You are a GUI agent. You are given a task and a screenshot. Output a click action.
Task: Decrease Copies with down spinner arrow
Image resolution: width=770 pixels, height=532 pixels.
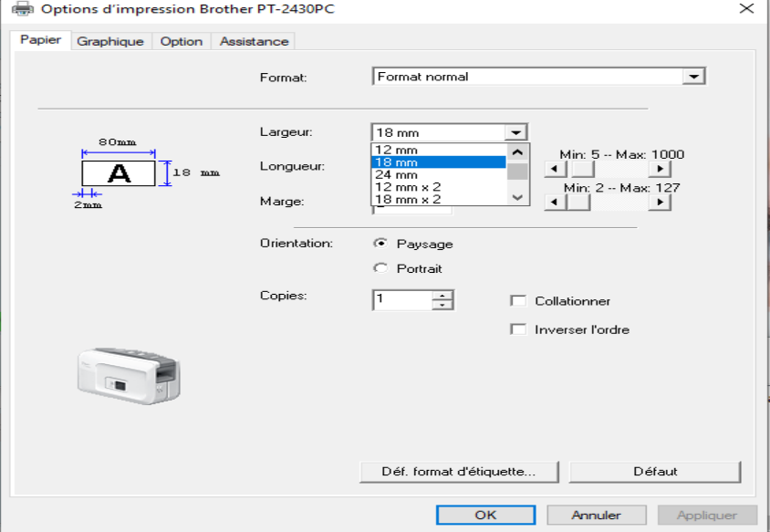(442, 305)
